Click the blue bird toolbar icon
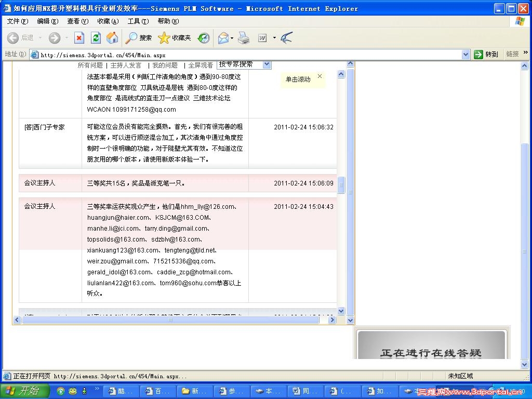Screen dimensions: 532x399 click(x=286, y=37)
